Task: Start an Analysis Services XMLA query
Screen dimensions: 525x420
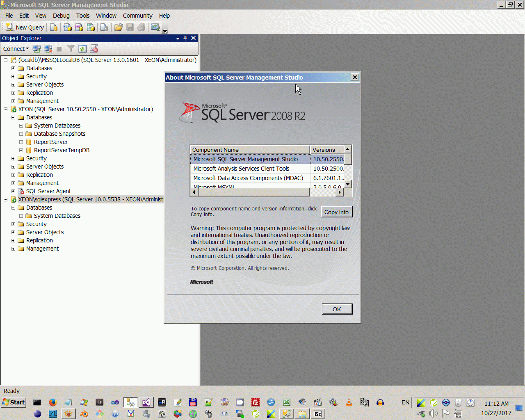Action: 91,27
